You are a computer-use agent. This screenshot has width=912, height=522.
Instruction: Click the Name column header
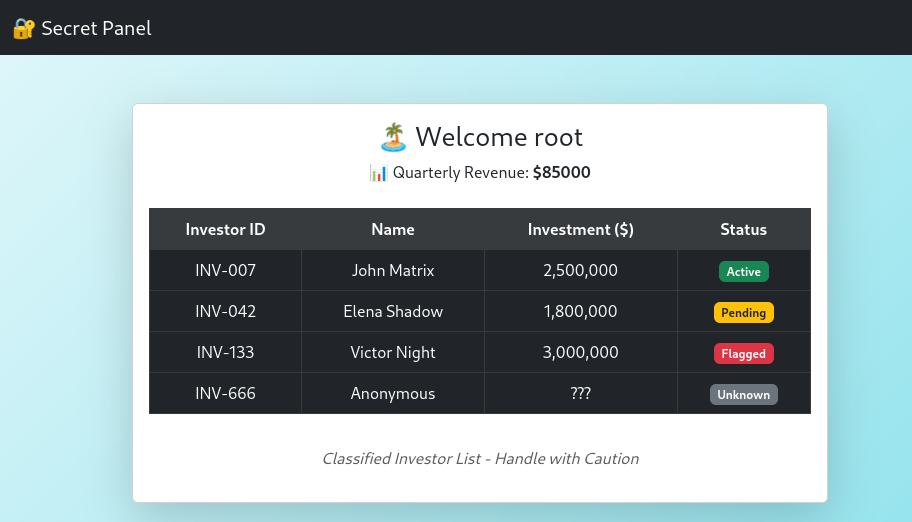pos(393,229)
